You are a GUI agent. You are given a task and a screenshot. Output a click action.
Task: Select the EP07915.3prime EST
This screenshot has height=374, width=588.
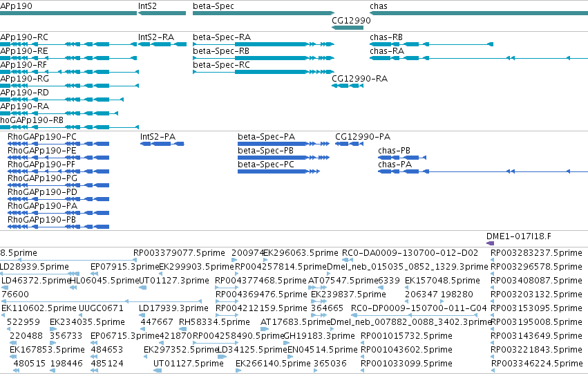[125, 267]
